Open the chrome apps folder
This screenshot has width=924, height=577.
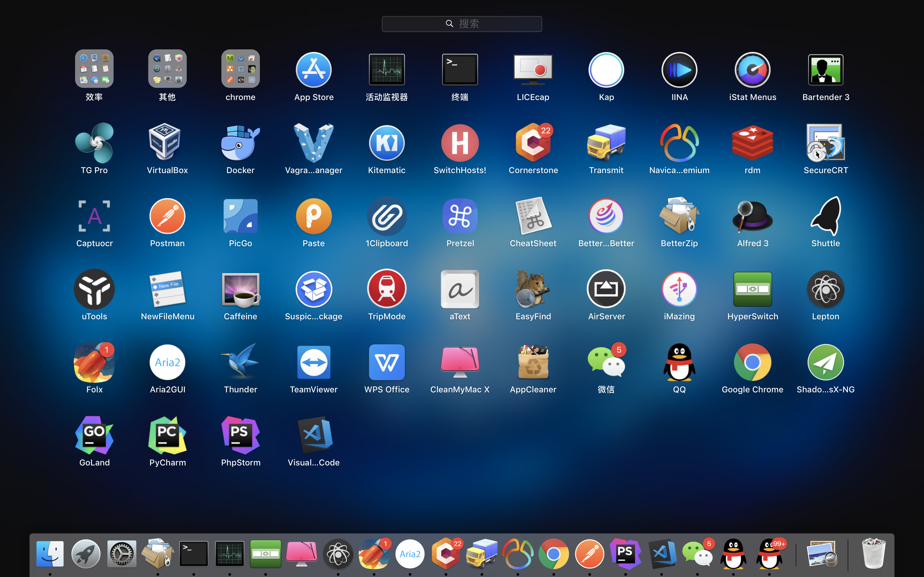coord(240,69)
